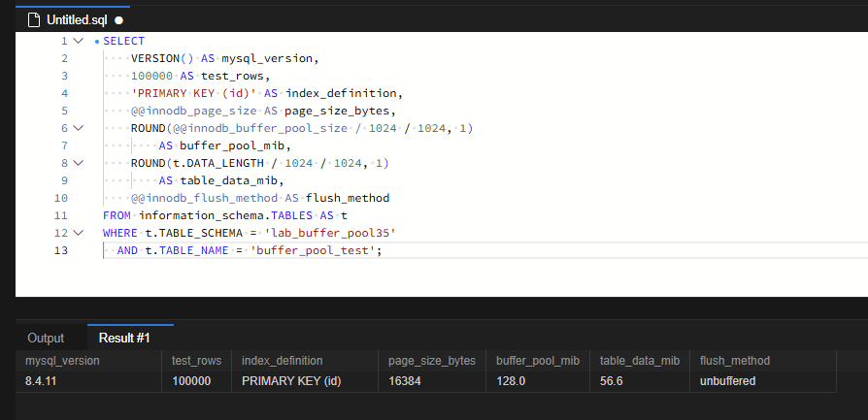Click the table_data_mib column header
Screen dimensions: 868x420
pyautogui.click(x=640, y=361)
